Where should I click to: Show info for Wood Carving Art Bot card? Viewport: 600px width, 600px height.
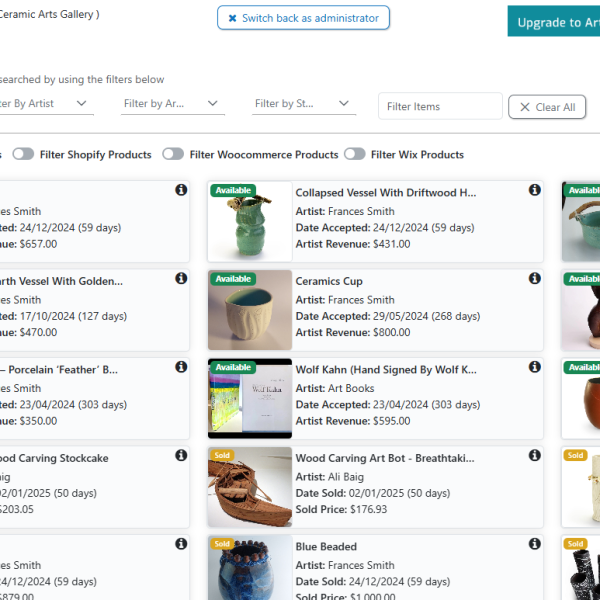coord(535,456)
